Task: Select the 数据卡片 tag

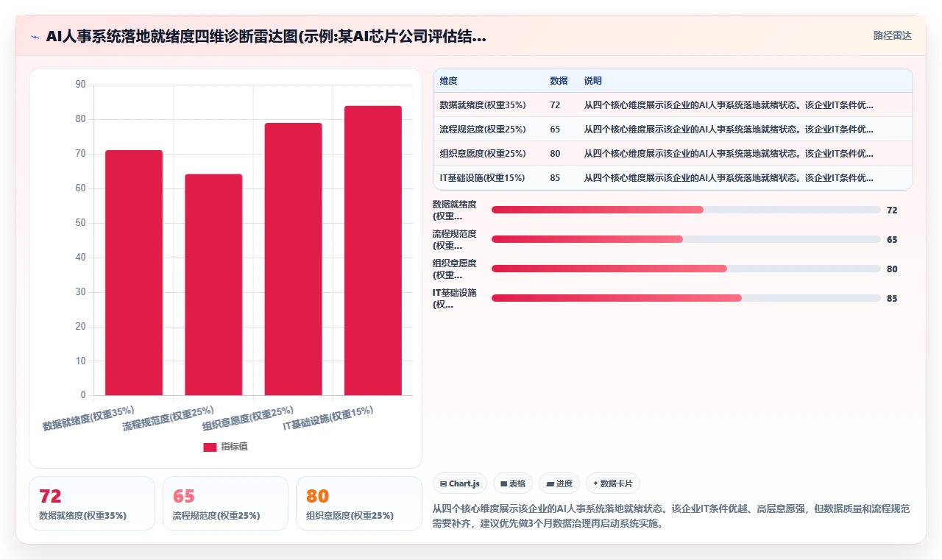Action: click(613, 483)
